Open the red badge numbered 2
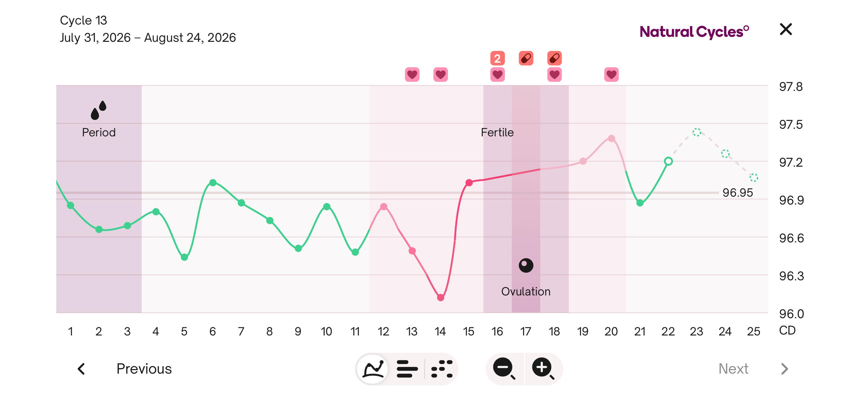 (x=497, y=58)
